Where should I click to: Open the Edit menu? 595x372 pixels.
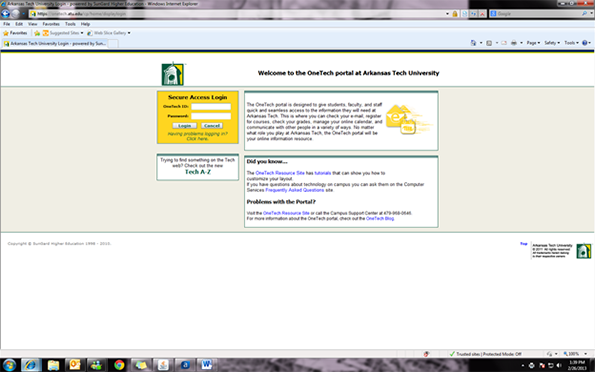coord(19,24)
